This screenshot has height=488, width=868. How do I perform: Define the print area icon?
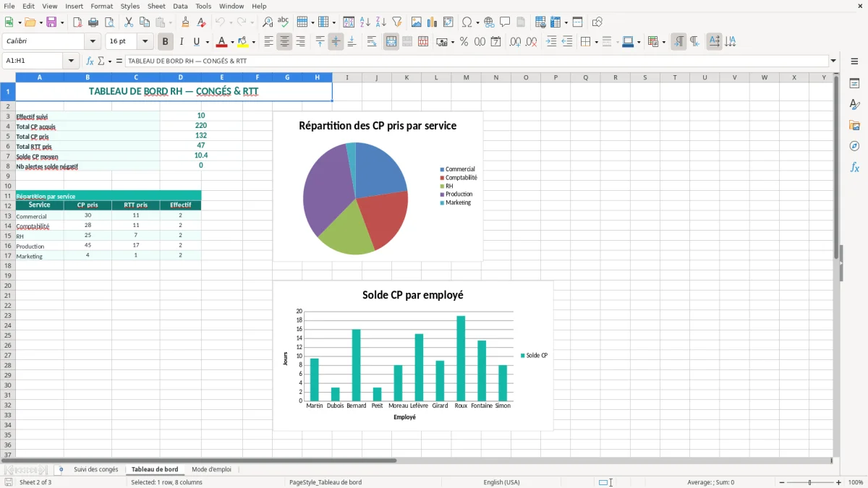pyautogui.click(x=540, y=22)
